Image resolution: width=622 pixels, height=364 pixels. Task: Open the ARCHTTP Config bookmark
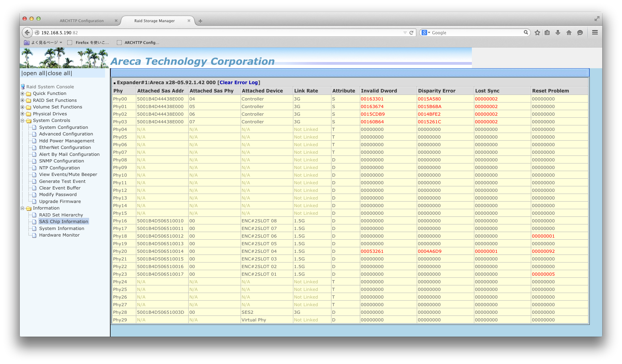tap(138, 43)
